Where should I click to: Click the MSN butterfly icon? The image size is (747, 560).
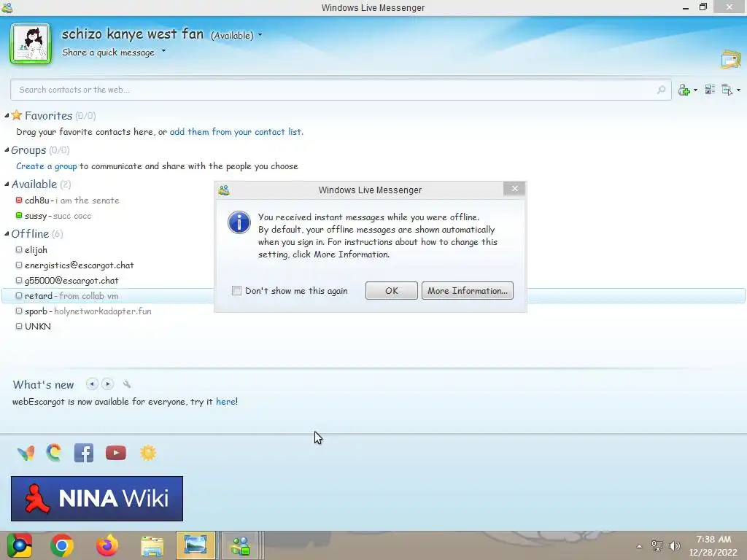click(26, 453)
